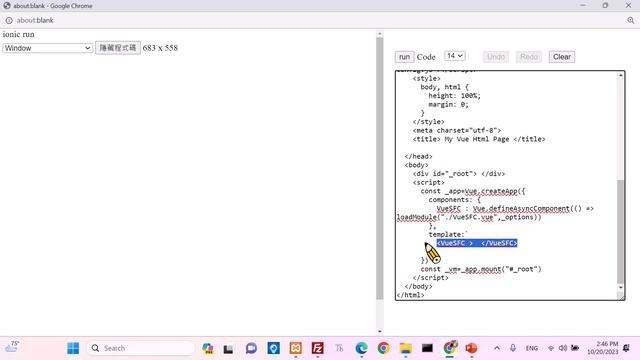Open PowerPoint from the taskbar
This screenshot has width=640, height=360.
(471, 348)
